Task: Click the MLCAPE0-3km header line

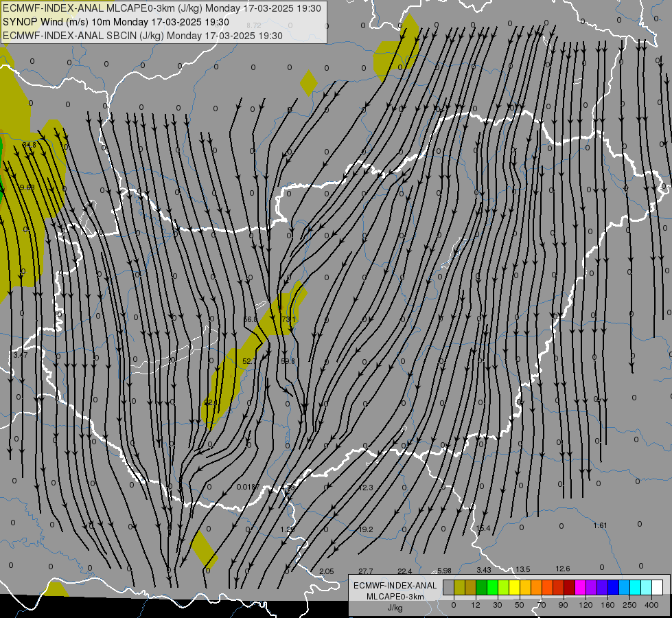Action: [162, 8]
